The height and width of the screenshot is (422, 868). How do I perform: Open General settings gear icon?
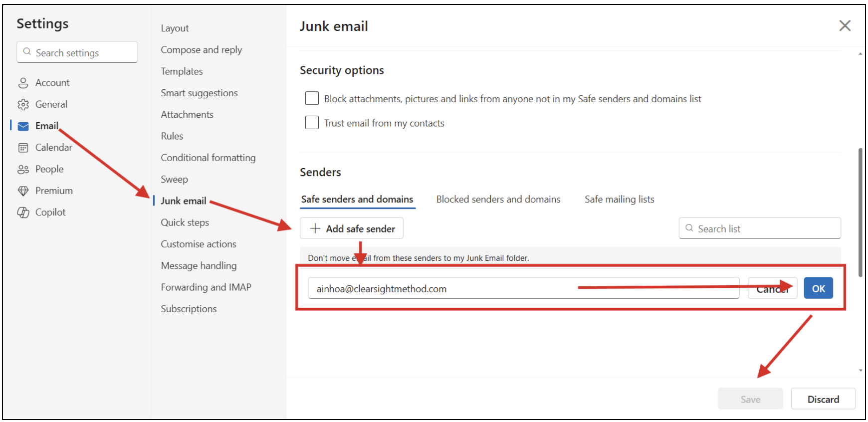click(23, 104)
